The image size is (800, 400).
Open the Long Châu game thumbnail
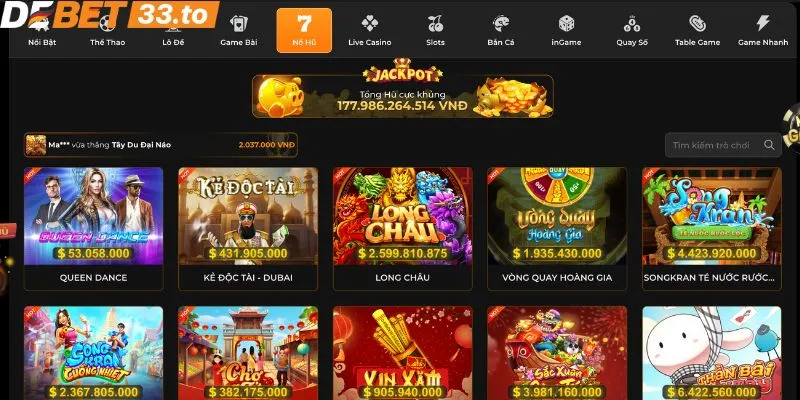pyautogui.click(x=403, y=216)
